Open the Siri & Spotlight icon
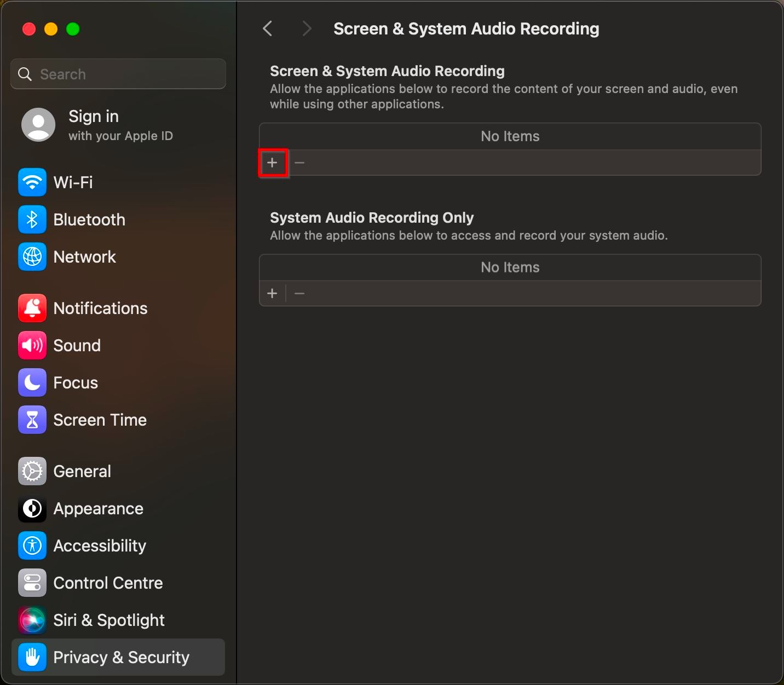784x685 pixels. [32, 620]
